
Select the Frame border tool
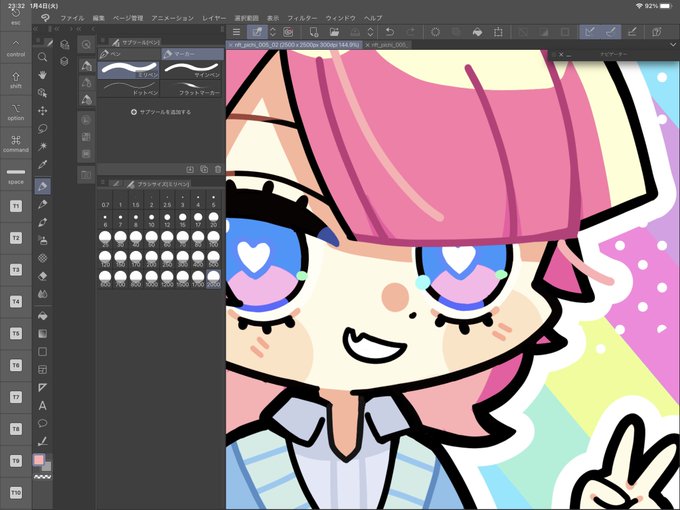pyautogui.click(x=42, y=369)
